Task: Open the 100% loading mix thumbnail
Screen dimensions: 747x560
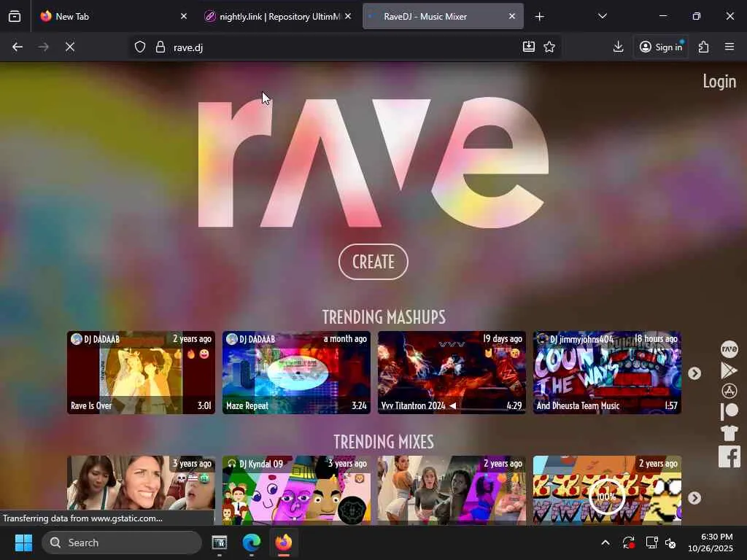Action: tap(607, 491)
